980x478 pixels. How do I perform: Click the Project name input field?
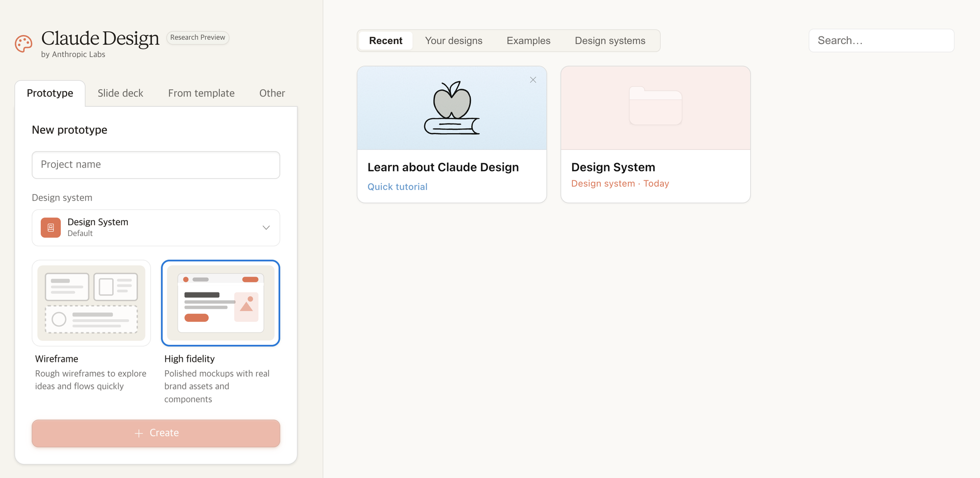(x=156, y=165)
